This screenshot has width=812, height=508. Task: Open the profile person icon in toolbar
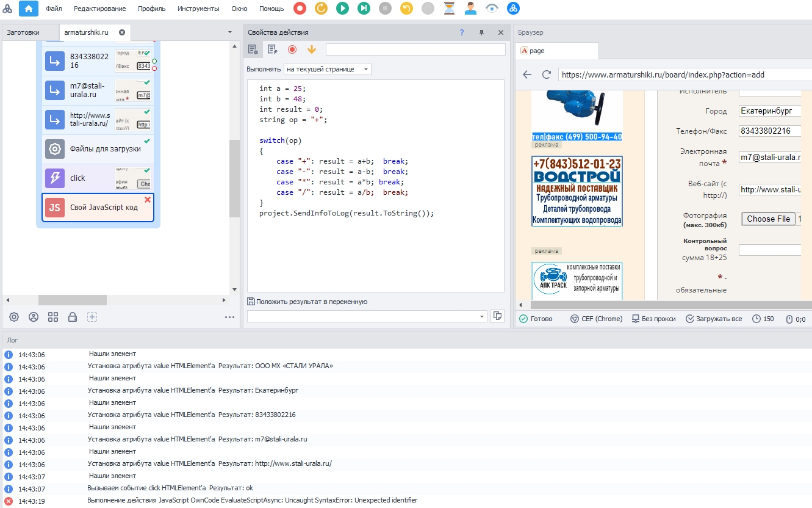[470, 9]
